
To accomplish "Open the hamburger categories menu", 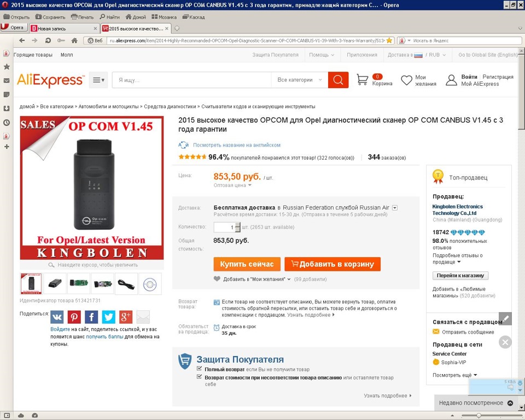I will coord(98,80).
